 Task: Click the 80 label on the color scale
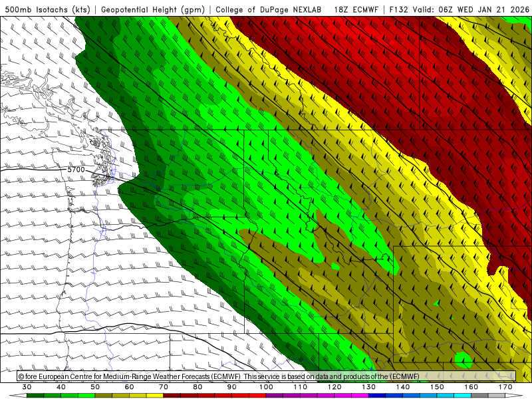(198, 387)
